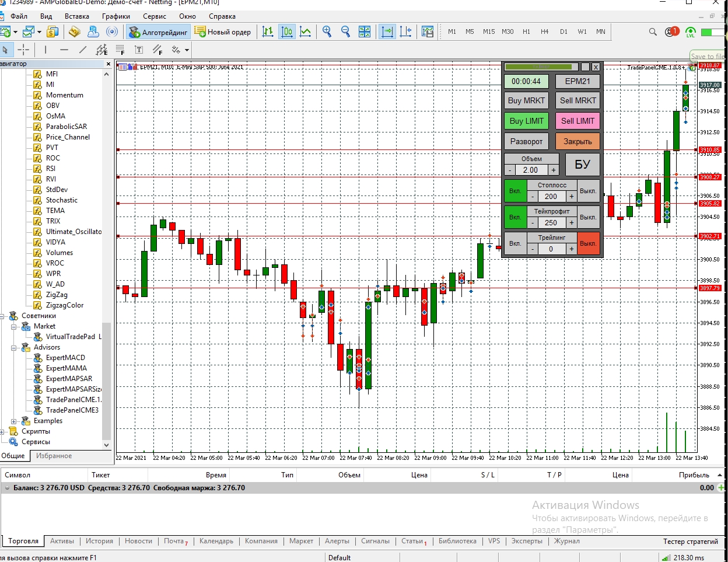
Task: Click the Тейкпрофит value field showing 250
Action: pos(551,223)
